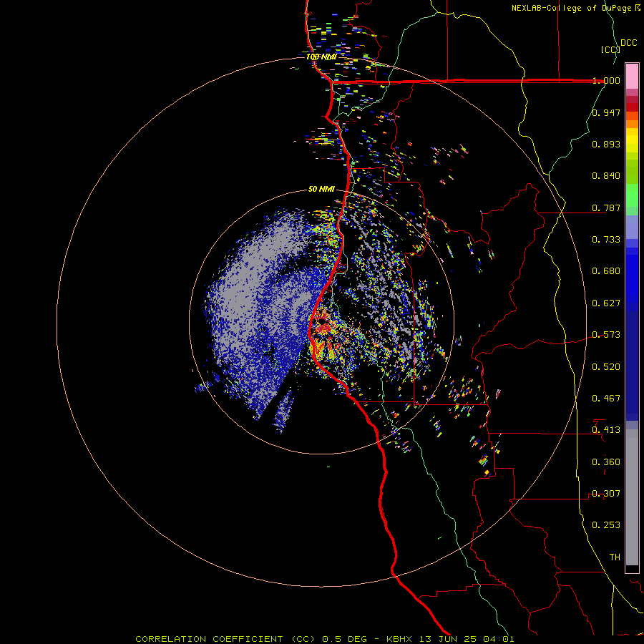
Task: Click the 0.573 scale value
Action: click(x=606, y=335)
